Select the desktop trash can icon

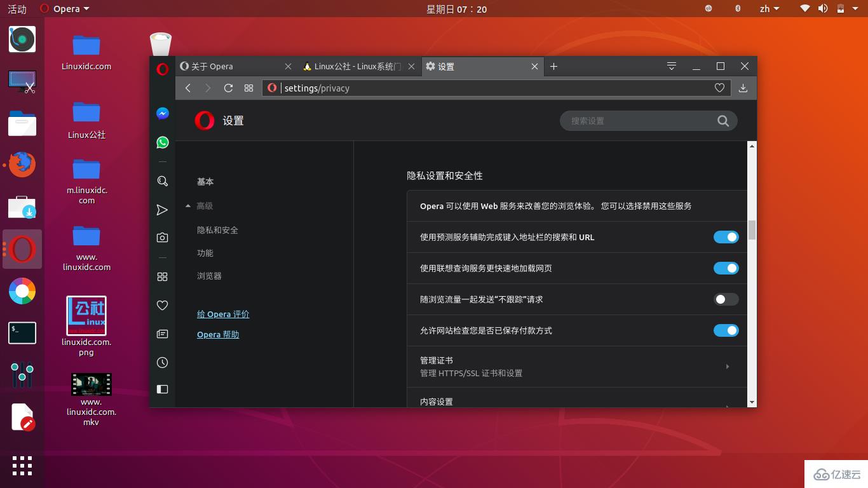tap(161, 43)
